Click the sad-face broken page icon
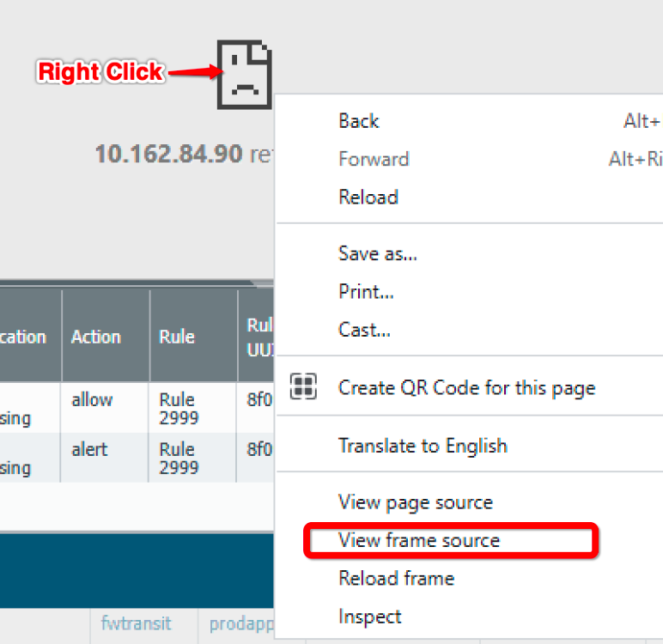The image size is (663, 644). [x=245, y=75]
